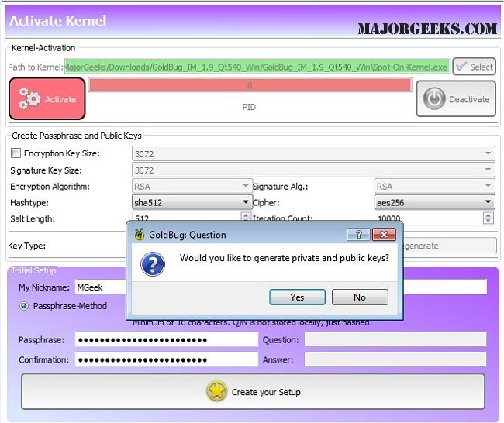504x423 pixels.
Task: Click the Answer input field
Action: tap(395, 359)
